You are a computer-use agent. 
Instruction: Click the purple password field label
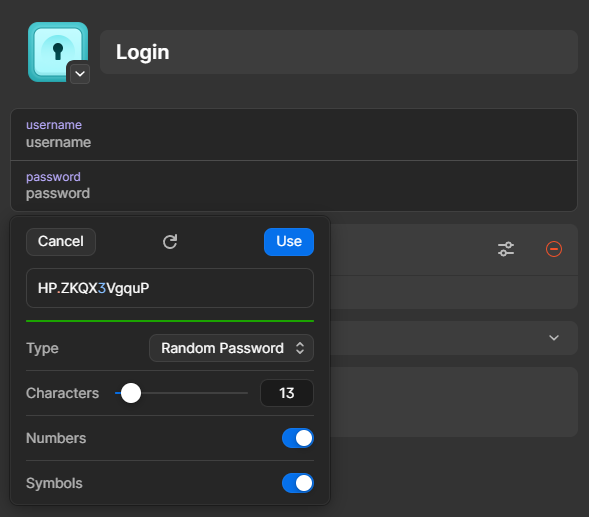tap(53, 177)
